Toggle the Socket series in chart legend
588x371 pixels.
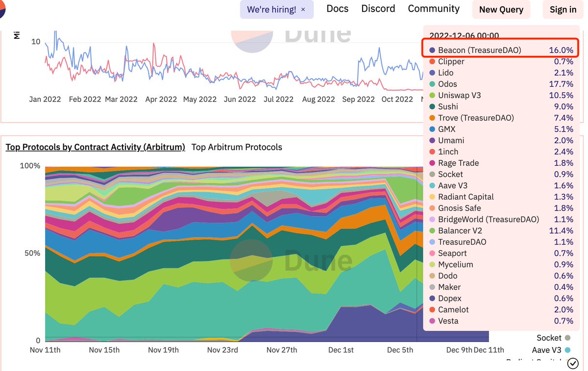554,338
